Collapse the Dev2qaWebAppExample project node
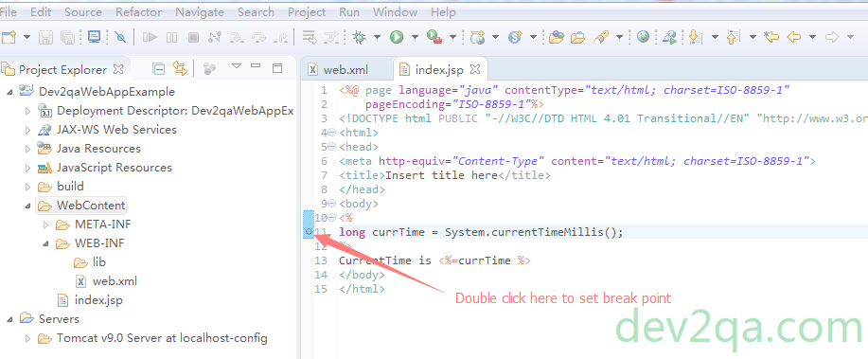 tap(10, 92)
